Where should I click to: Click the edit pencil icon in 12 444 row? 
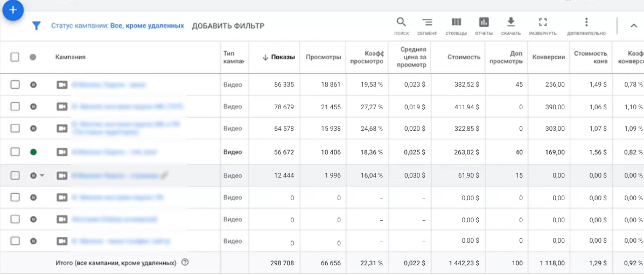(164, 175)
